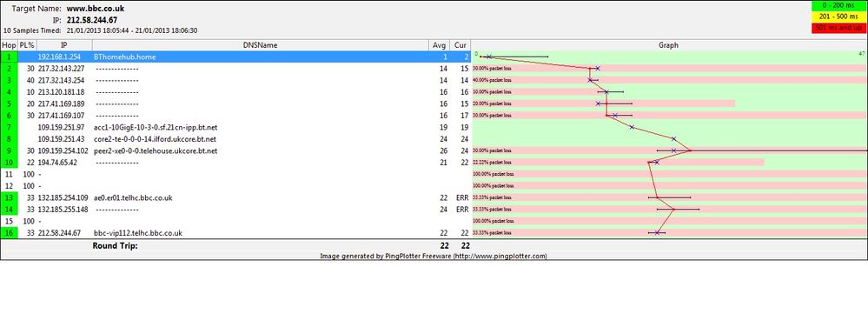868x334 pixels.
Task: Click the green hop 16 number cell
Action: pyautogui.click(x=9, y=232)
